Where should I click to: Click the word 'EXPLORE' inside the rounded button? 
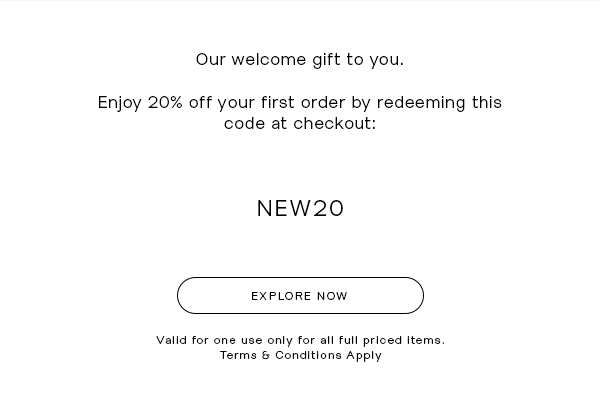pos(281,296)
